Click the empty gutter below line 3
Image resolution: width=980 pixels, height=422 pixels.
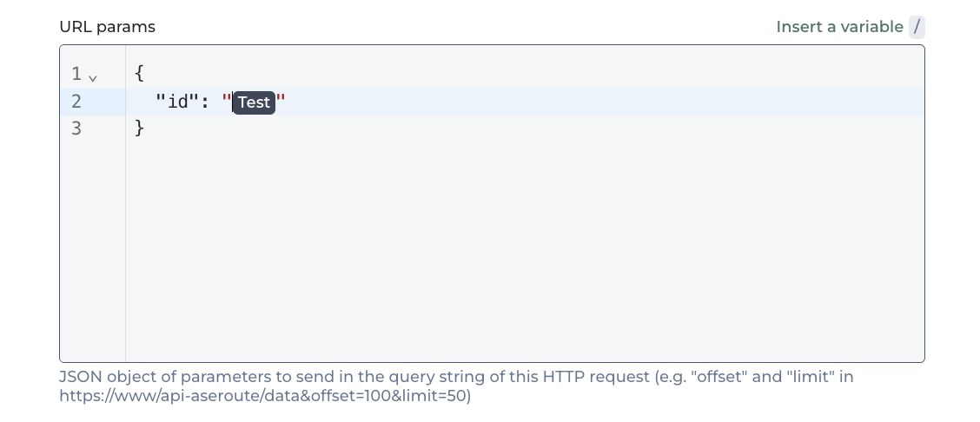[x=92, y=252]
